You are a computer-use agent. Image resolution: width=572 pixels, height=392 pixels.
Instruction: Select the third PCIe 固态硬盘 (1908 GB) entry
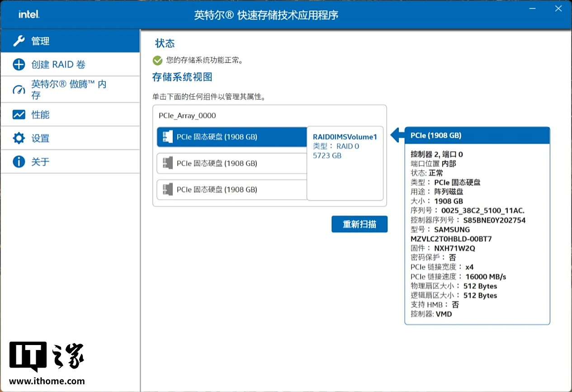tap(217, 189)
